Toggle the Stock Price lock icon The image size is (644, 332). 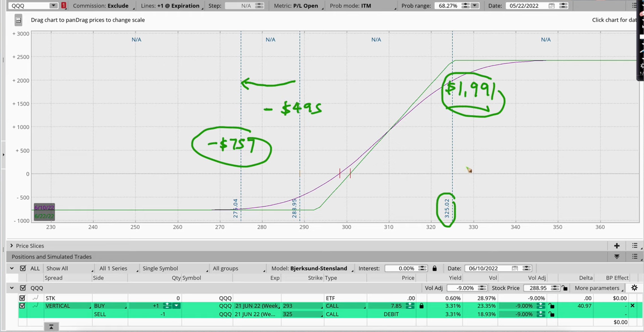pyautogui.click(x=564, y=288)
